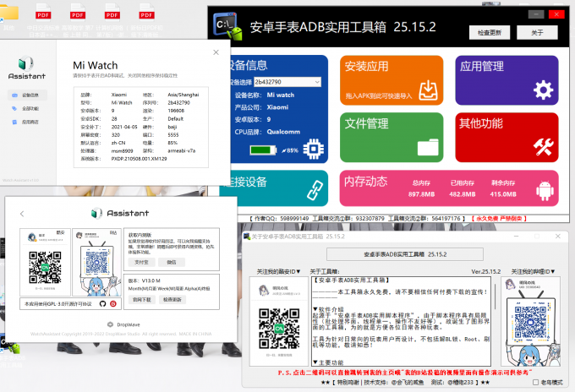Click the Coolapk QR code in Assistant window
Screen dimensions: 575x392
click(45, 268)
